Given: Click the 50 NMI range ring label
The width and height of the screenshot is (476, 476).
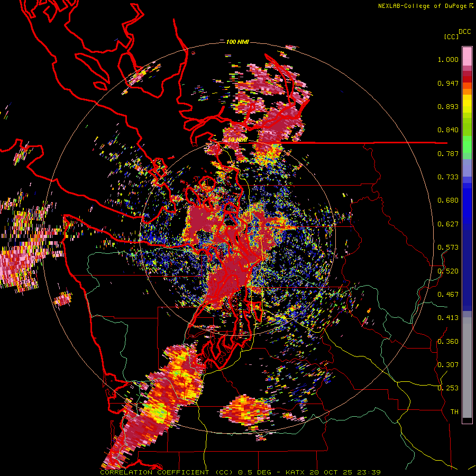Looking at the screenshot, I should [237, 140].
